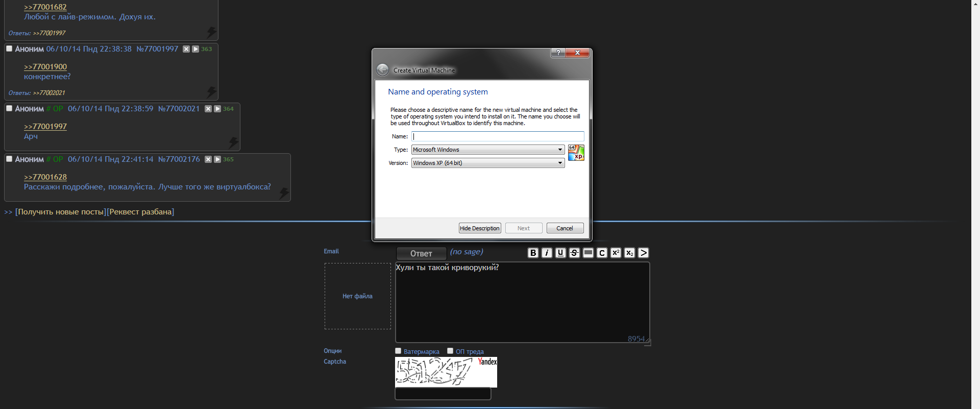Click Получить новые посты link
The width and height of the screenshot is (980, 409).
pos(61,212)
